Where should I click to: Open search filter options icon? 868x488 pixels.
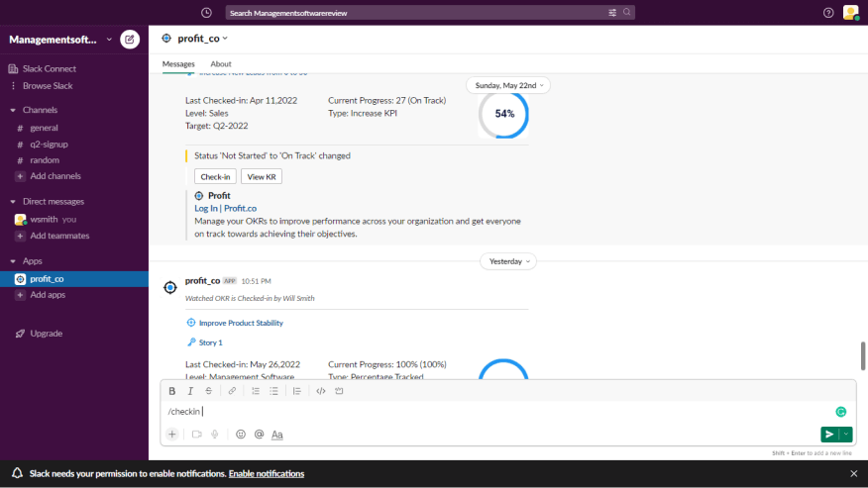click(x=612, y=13)
